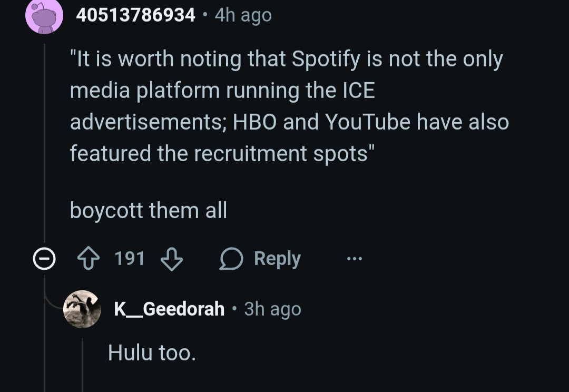Click the speech bubble reply icon
569x392 pixels.
231,259
